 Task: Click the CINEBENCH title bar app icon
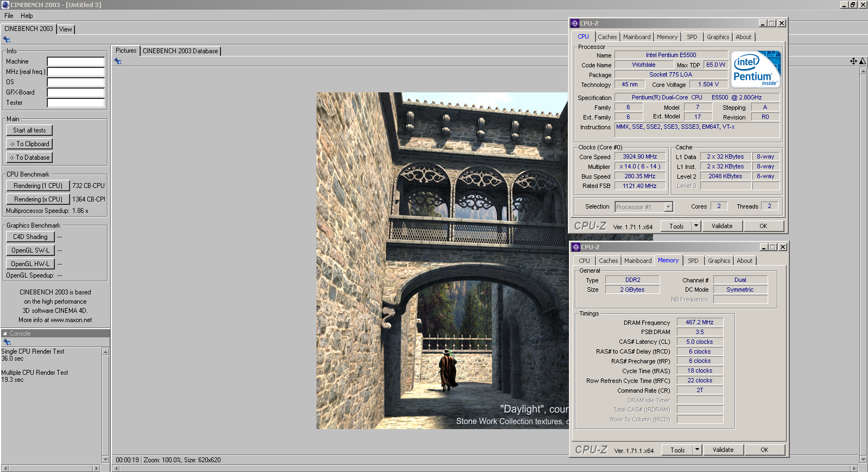pyautogui.click(x=5, y=4)
